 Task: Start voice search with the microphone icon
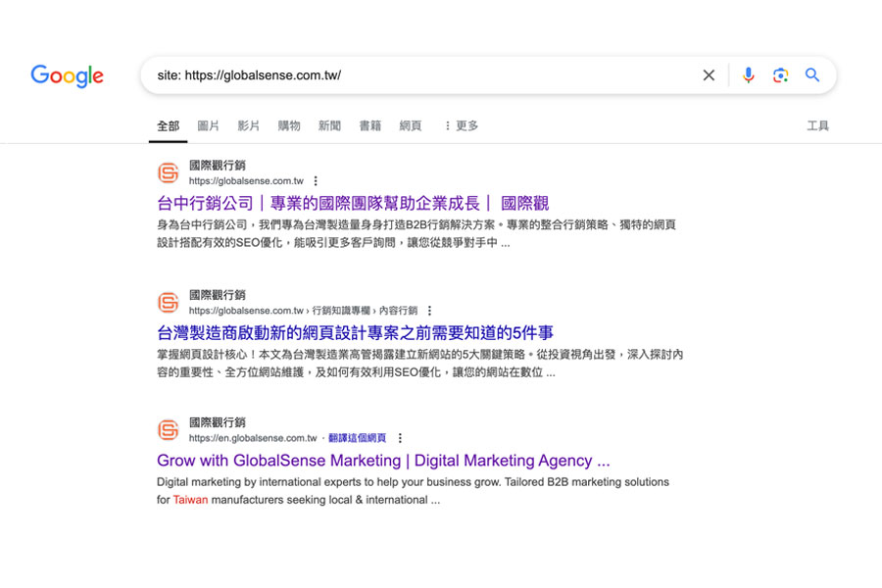[x=748, y=74]
